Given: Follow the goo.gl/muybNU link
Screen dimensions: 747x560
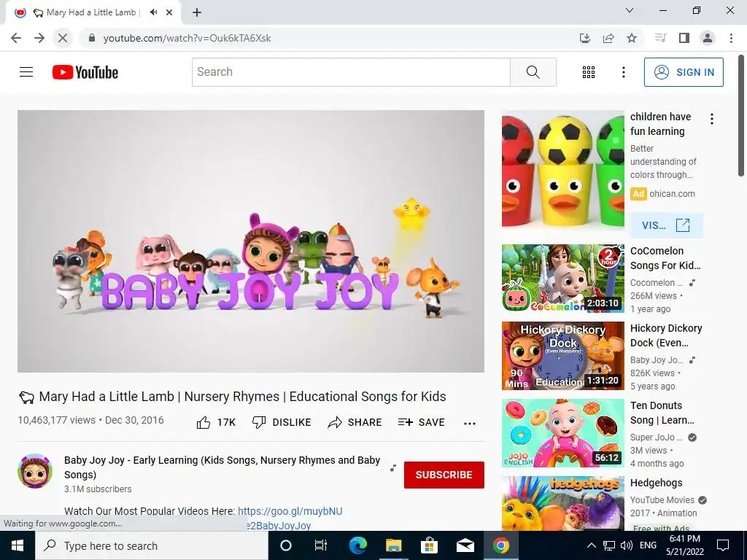Looking at the screenshot, I should pyautogui.click(x=290, y=511).
